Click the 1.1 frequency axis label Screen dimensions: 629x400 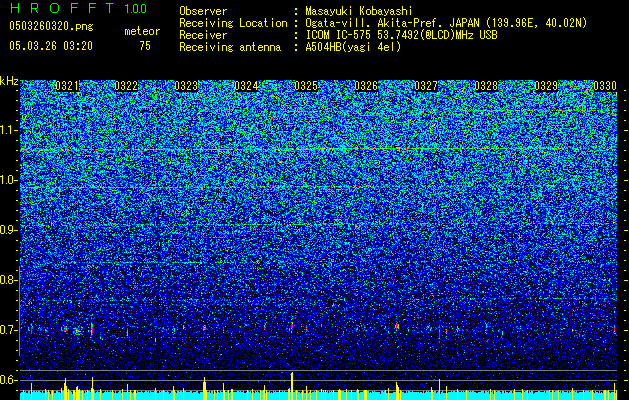tap(9, 130)
